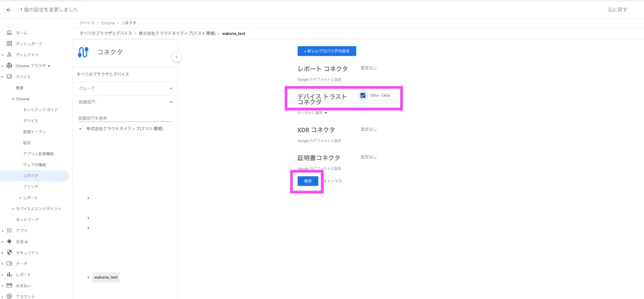Click the 生成 AI sparkle icon

point(9,242)
